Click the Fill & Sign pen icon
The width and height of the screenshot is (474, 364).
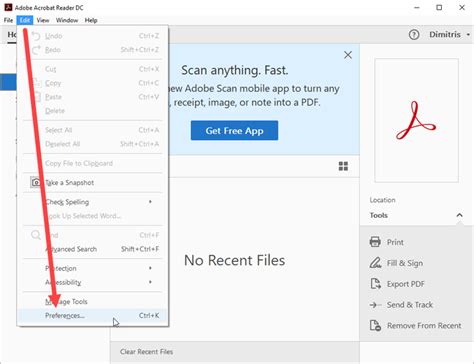[x=375, y=263]
